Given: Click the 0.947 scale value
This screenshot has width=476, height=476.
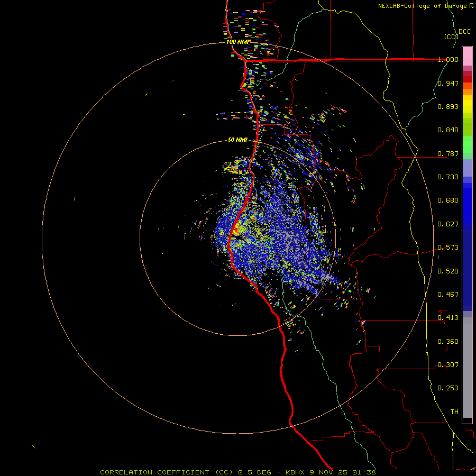Looking at the screenshot, I should (448, 83).
